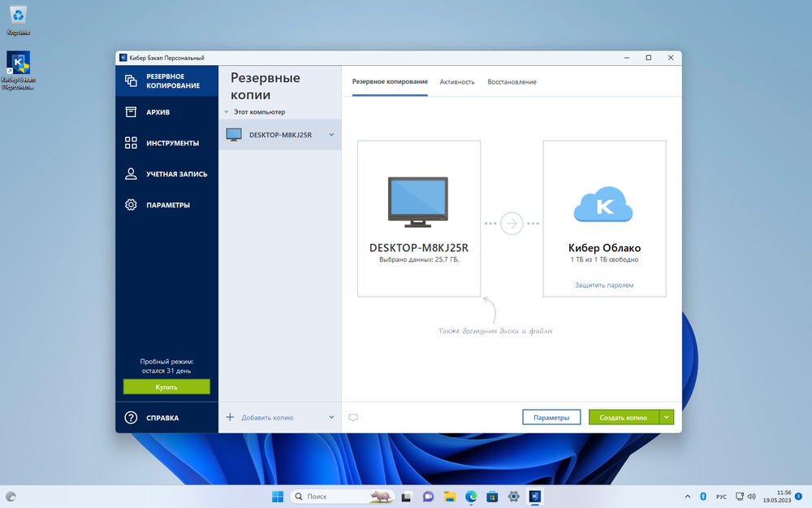
Task: Switch to the Резервное копирование tab
Action: click(390, 81)
